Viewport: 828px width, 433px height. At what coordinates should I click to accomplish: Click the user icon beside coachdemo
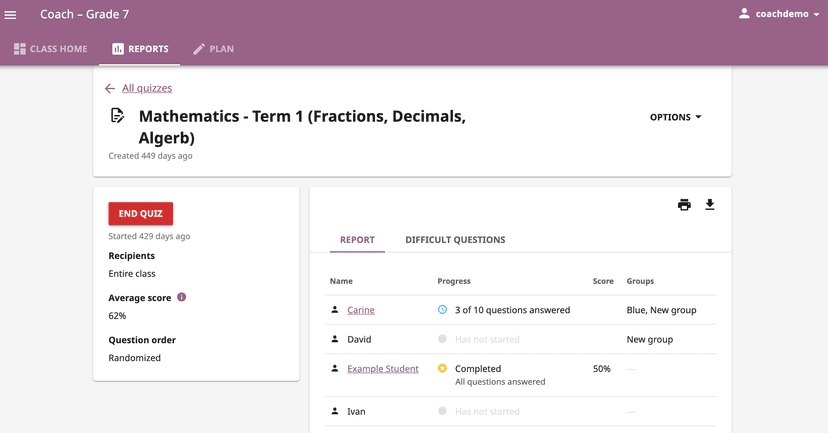coord(744,14)
